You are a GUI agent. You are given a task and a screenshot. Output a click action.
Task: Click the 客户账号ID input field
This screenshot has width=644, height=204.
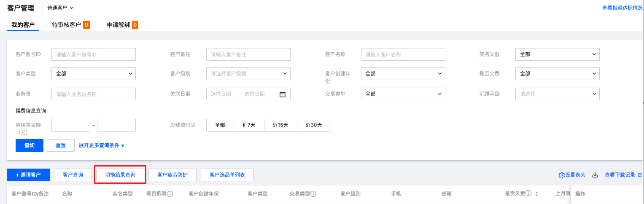[x=94, y=54]
